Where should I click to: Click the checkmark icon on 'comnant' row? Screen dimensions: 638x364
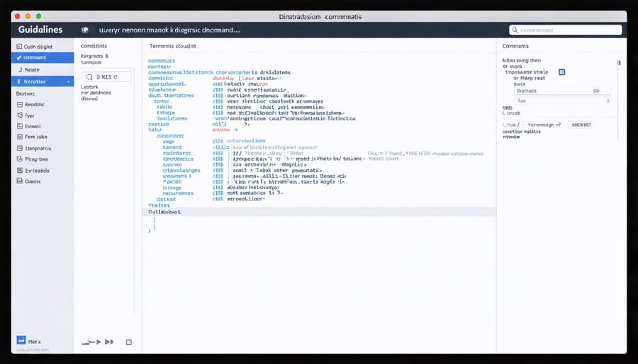[x=19, y=57]
